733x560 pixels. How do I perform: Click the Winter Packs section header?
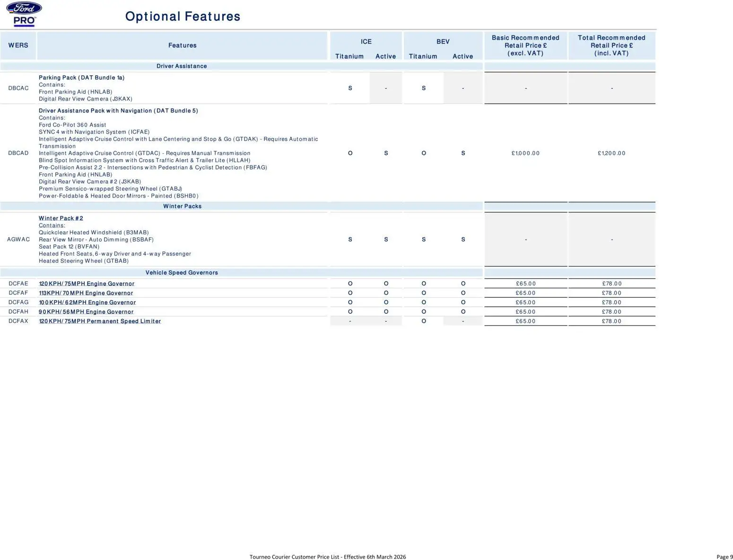coord(182,207)
